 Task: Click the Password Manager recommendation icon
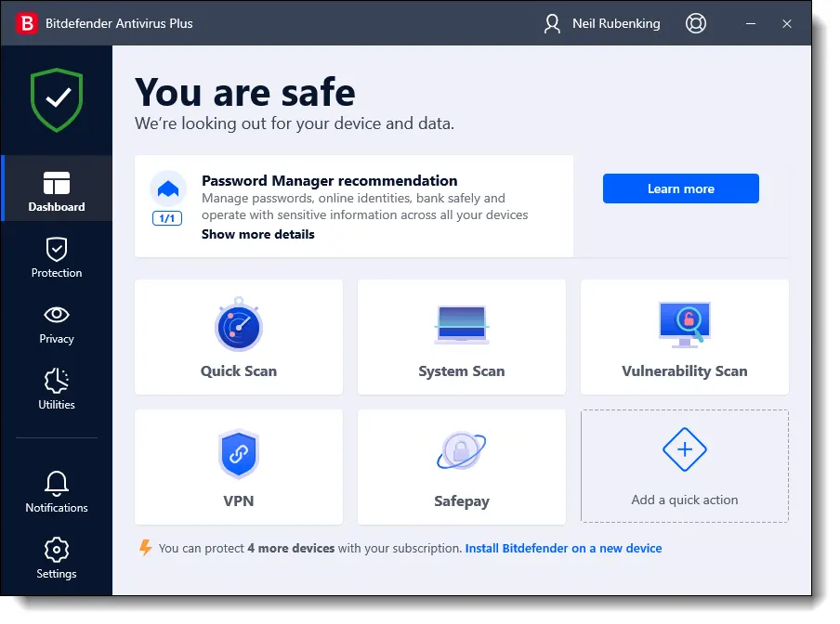click(x=168, y=189)
